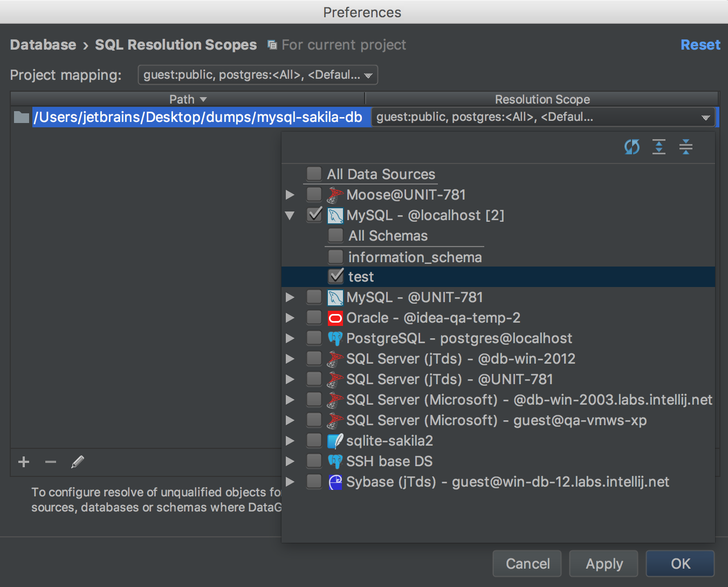Viewport: 728px width, 587px height.
Task: Expand the sqlite-sakila2 node
Action: [x=290, y=441]
